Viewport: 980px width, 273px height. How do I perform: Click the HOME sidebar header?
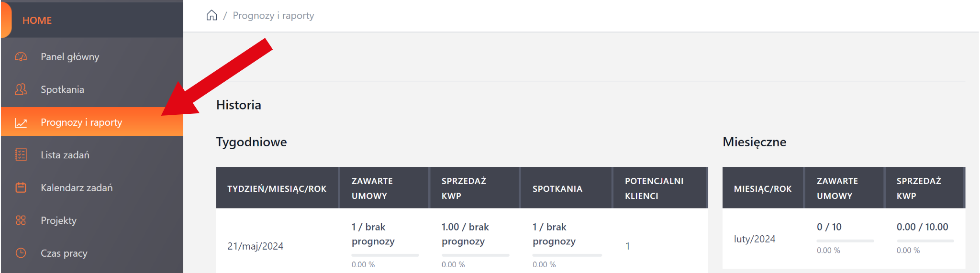37,21
